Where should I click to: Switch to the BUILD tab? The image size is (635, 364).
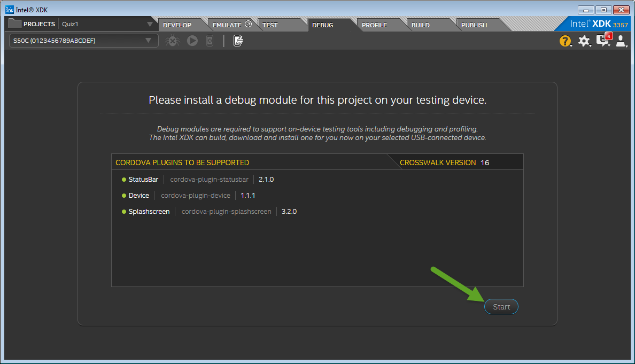point(420,25)
